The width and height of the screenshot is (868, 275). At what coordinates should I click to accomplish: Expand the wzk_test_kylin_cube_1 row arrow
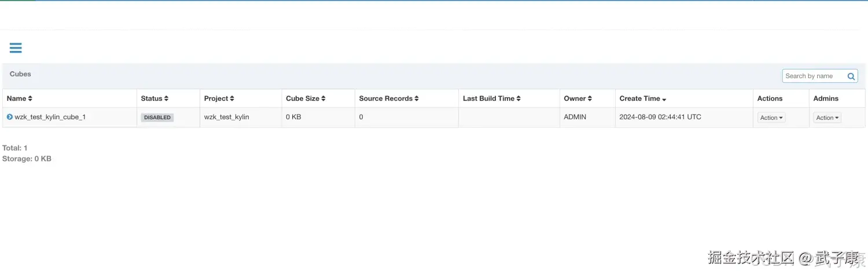pos(10,117)
